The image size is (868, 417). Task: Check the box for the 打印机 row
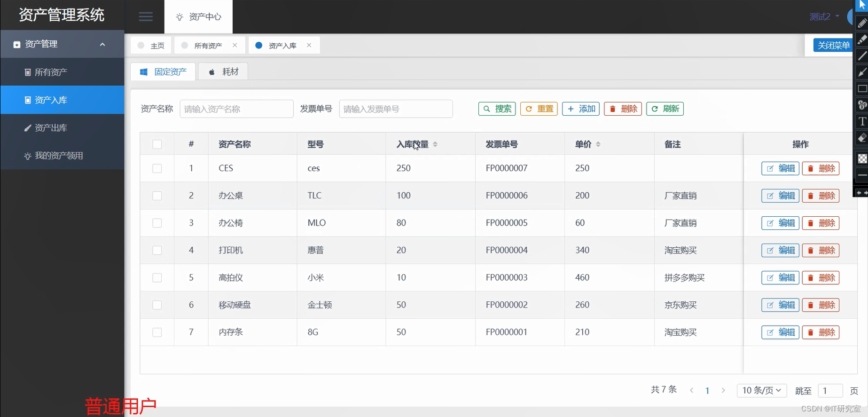tap(157, 250)
